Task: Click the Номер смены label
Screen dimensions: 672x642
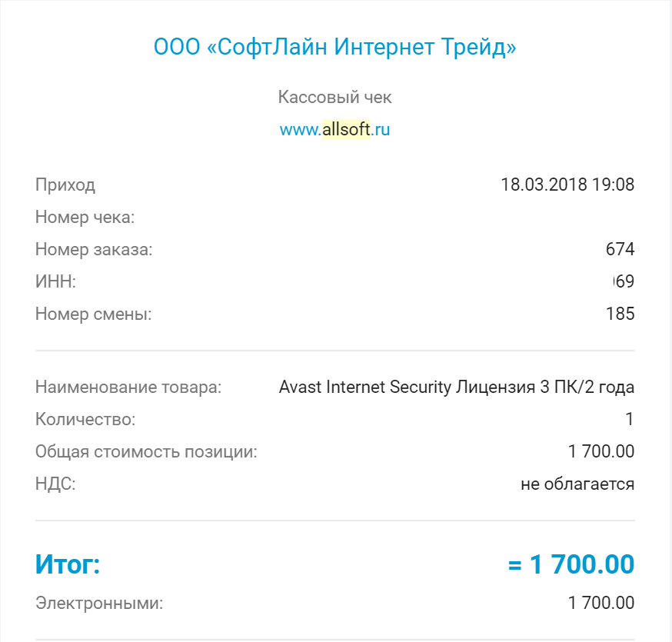Action: pos(94,314)
